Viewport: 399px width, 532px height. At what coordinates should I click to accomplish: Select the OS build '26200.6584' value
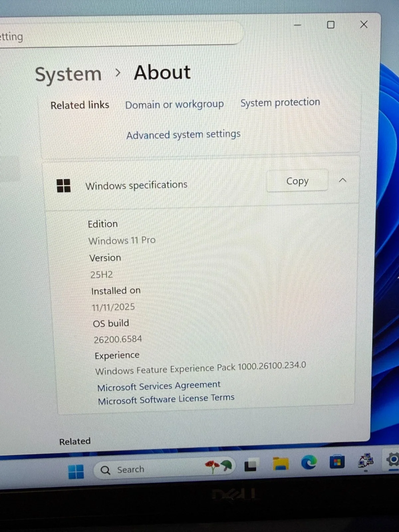coord(118,339)
